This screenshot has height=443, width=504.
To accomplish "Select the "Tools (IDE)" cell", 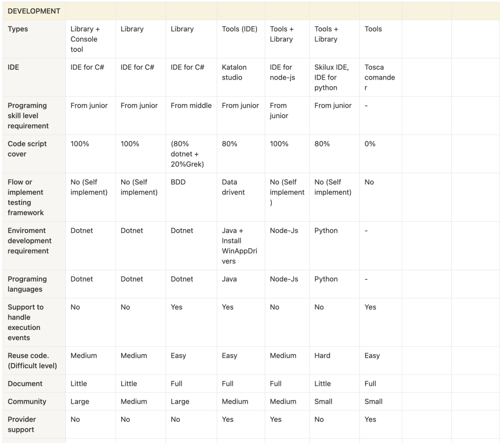I will (239, 29).
